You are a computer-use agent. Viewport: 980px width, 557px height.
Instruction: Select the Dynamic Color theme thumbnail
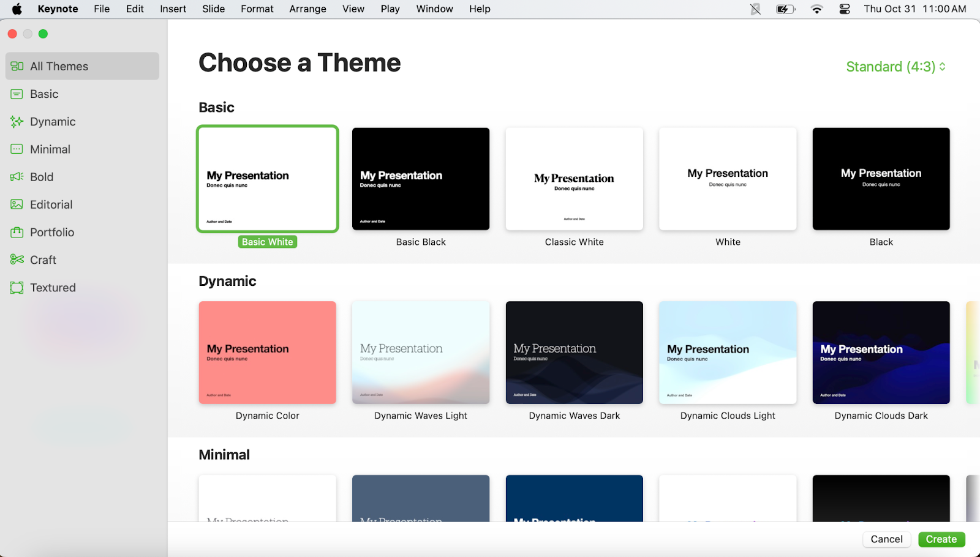tap(267, 353)
